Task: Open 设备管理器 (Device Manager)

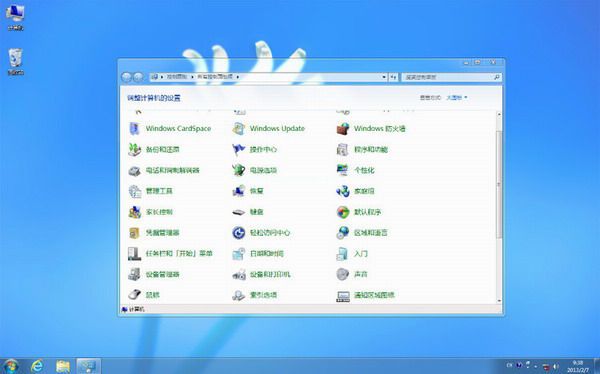Action: coord(154,274)
